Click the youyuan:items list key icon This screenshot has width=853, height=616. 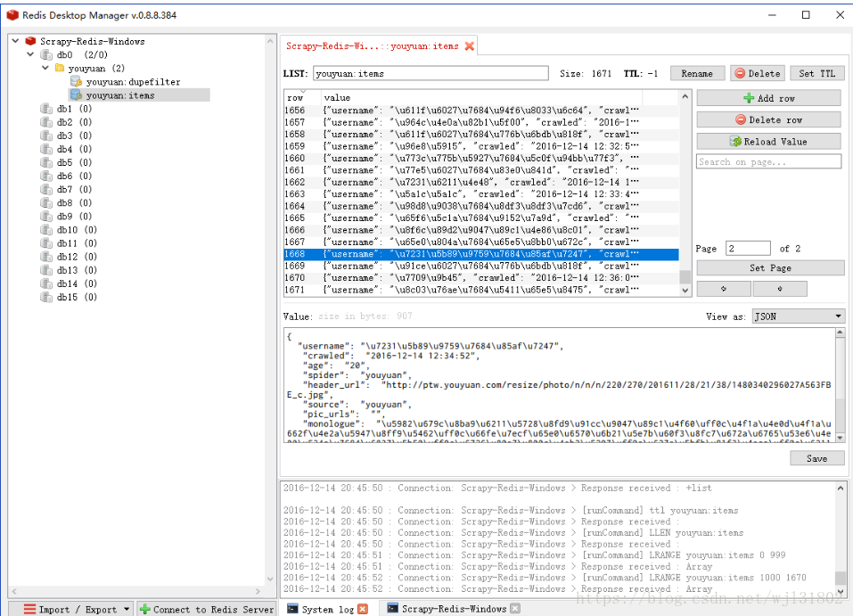[76, 95]
